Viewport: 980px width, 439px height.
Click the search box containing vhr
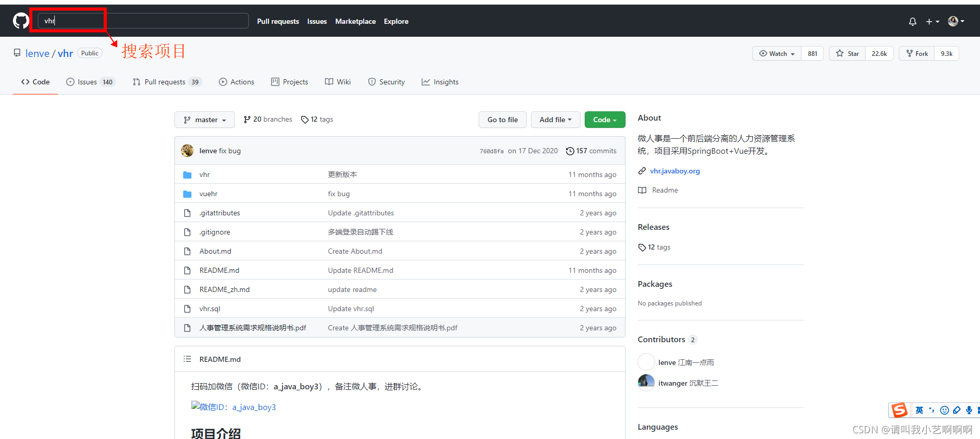[x=143, y=21]
